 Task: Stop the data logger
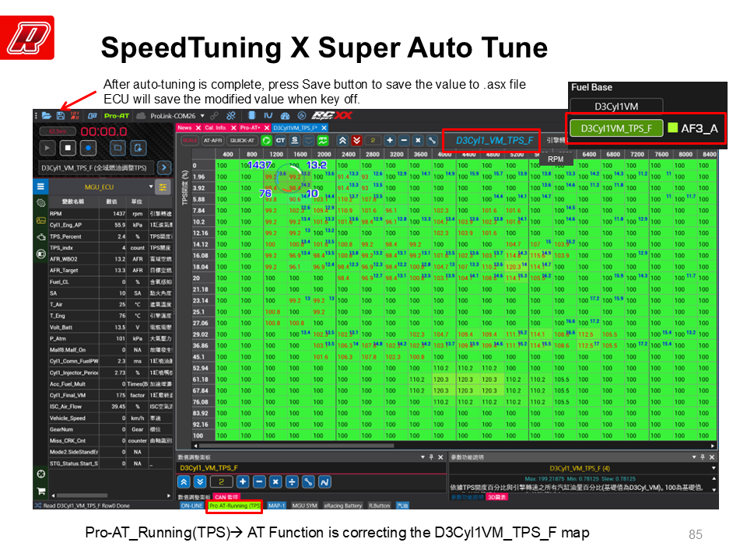[68, 148]
